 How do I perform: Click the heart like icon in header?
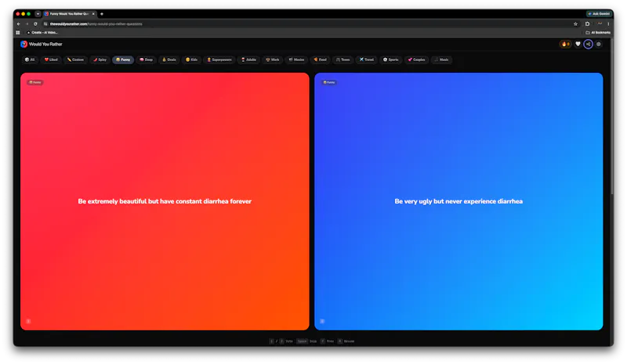pos(578,44)
